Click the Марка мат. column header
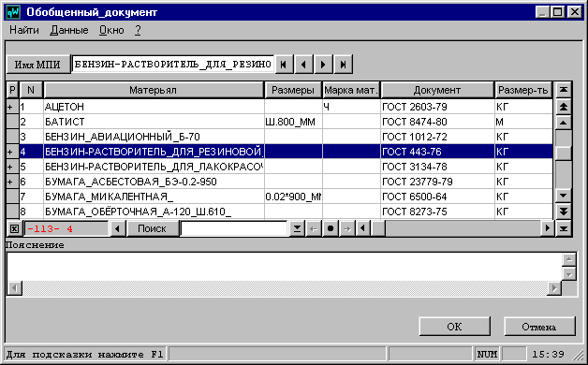Viewport: 588px width, 365px height. 350,90
